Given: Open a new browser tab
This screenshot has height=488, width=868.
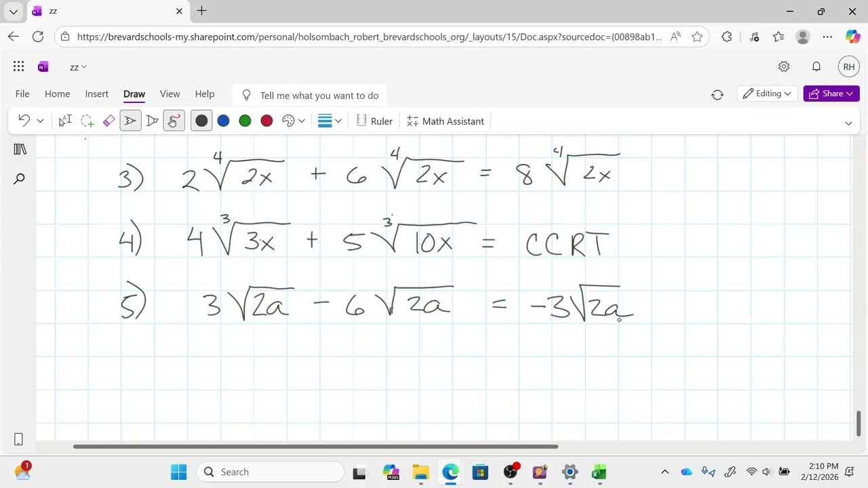Looking at the screenshot, I should (201, 11).
